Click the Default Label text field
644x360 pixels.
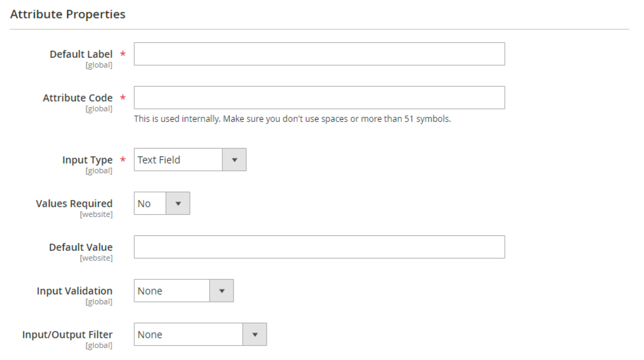click(319, 54)
